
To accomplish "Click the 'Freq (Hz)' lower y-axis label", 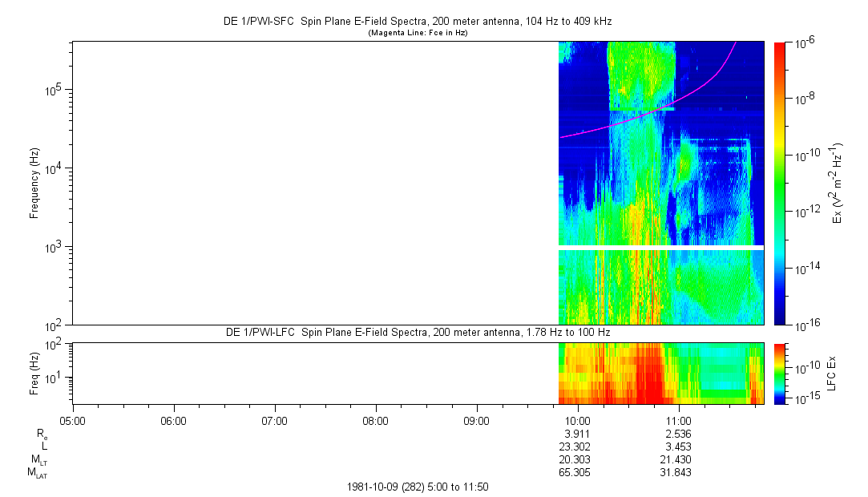I will (34, 373).
